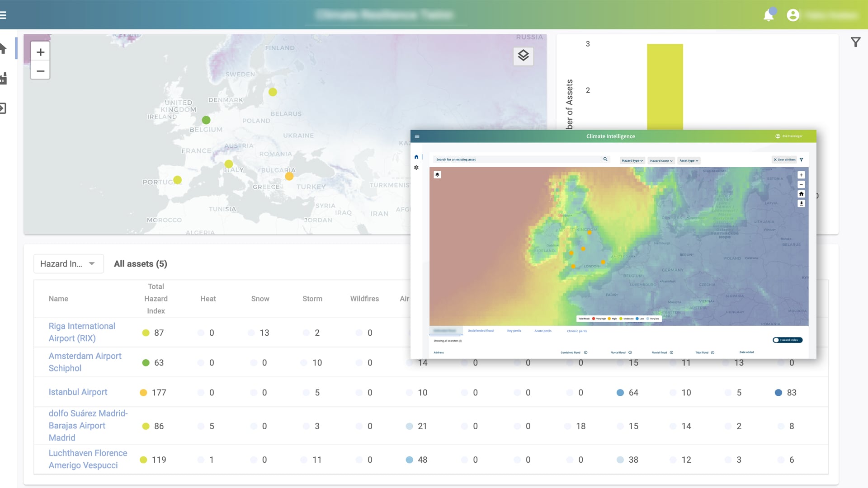Viewport: 868px width, 488px height.
Task: Open Riga International Airport (RIX) link
Action: [82, 332]
